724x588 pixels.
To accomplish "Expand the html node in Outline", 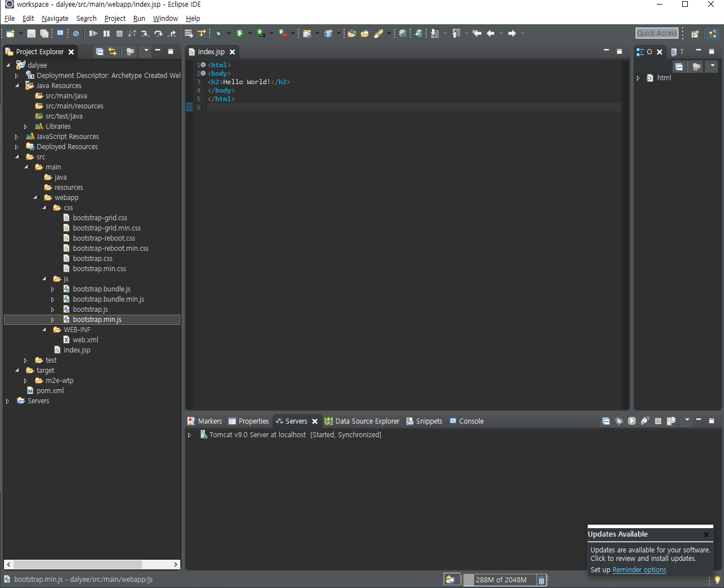I will click(x=638, y=78).
